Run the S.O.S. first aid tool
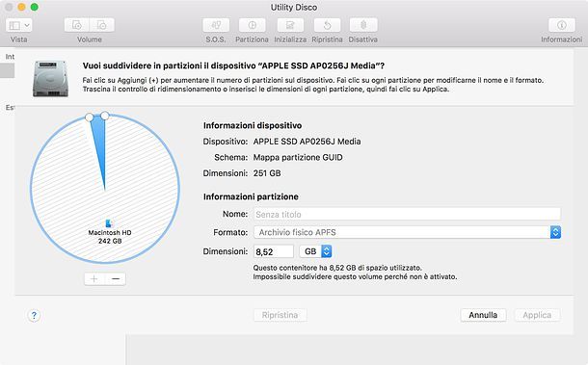The image size is (588, 365). pos(216,25)
